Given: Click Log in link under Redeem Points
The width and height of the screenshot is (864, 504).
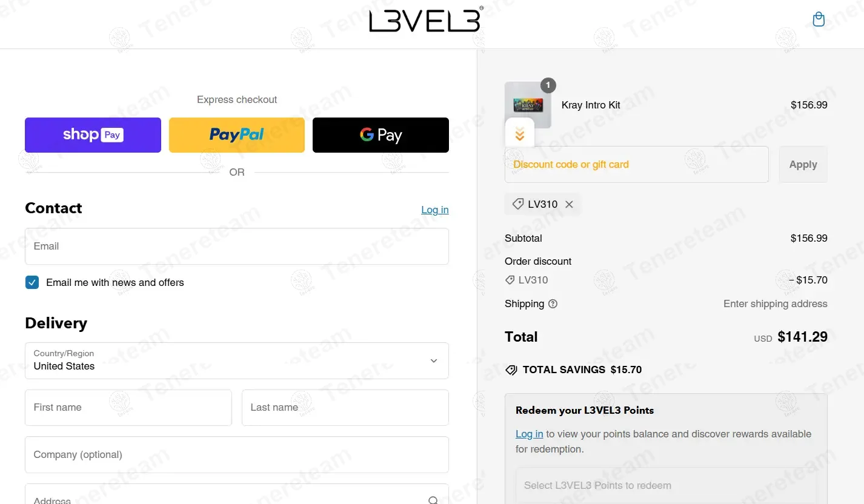Looking at the screenshot, I should coord(529,434).
